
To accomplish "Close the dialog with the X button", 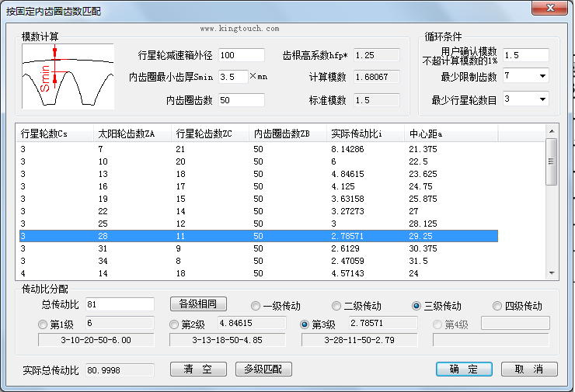I will (x=550, y=8).
